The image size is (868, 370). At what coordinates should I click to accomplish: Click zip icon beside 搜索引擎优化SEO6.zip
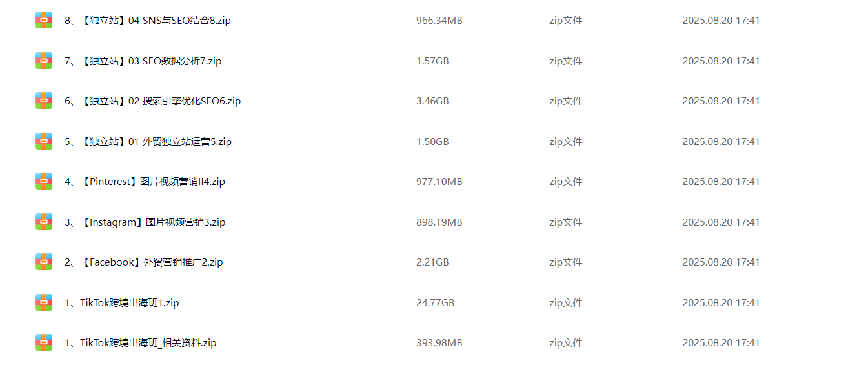(44, 101)
